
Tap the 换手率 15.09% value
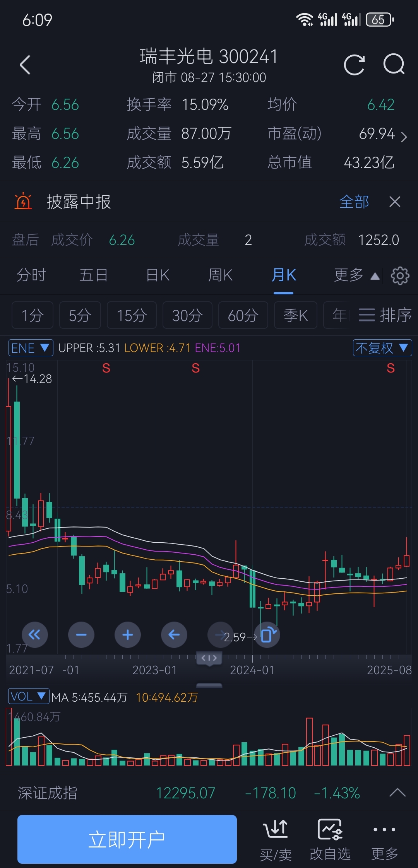click(205, 104)
